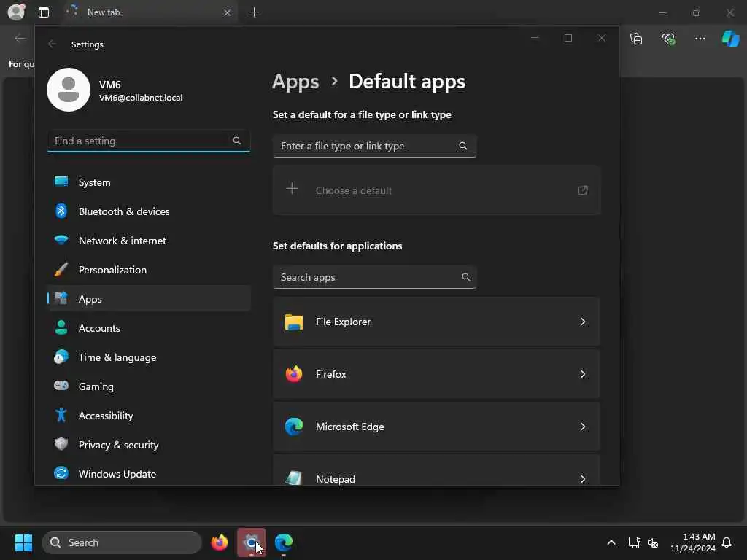Click the external link icon on Choose a default

click(x=583, y=190)
